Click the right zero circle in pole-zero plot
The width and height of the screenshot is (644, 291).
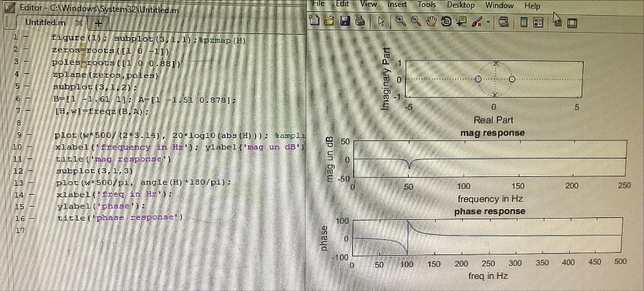pyautogui.click(x=511, y=79)
